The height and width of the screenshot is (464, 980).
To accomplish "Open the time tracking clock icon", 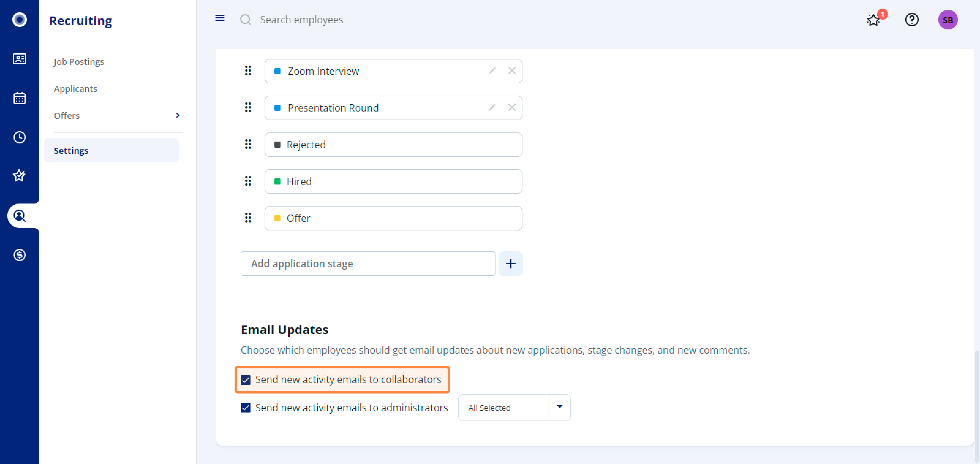I will [19, 137].
